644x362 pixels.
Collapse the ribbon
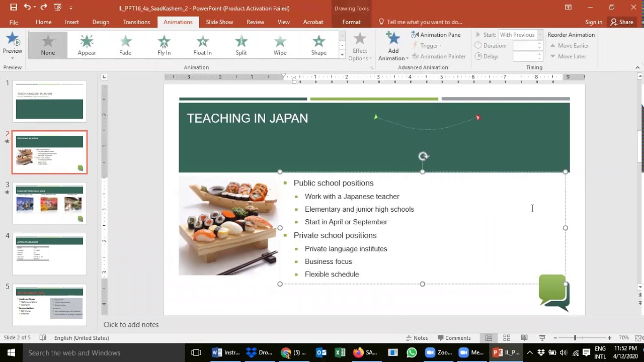[638, 67]
